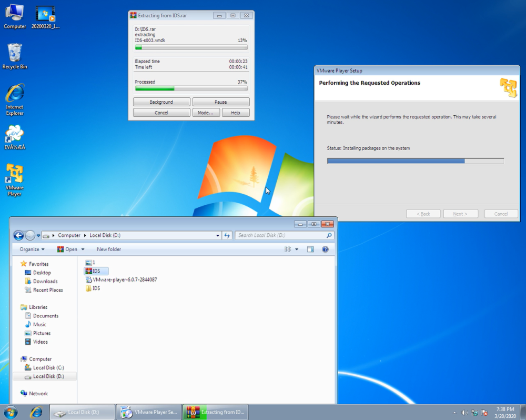Open Downloads in Favorites
This screenshot has height=420, width=526.
point(41,282)
